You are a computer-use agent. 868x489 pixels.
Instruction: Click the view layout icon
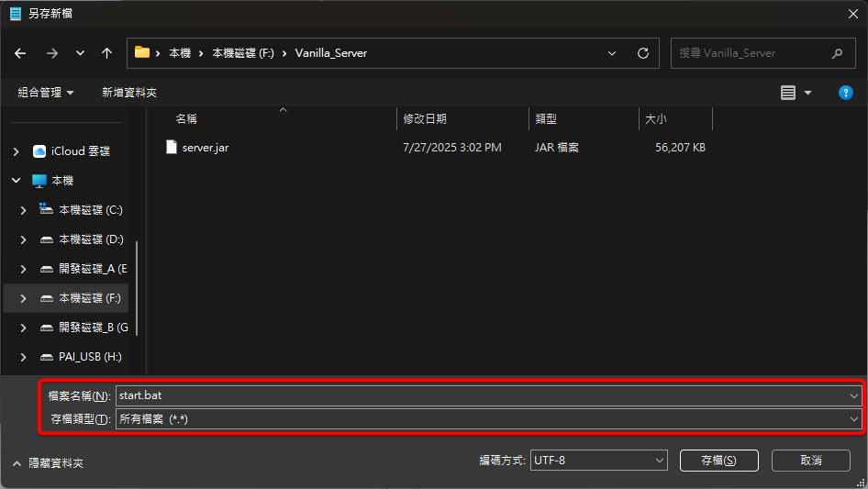[x=787, y=93]
